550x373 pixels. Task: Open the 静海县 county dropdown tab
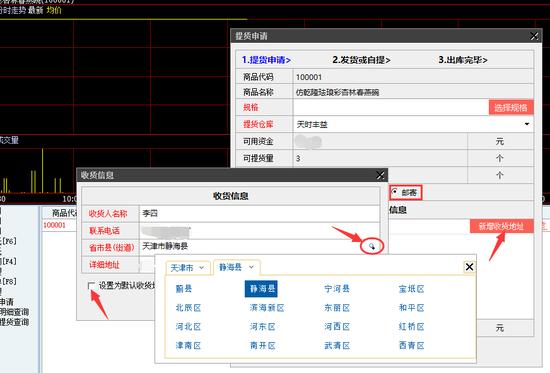236,267
